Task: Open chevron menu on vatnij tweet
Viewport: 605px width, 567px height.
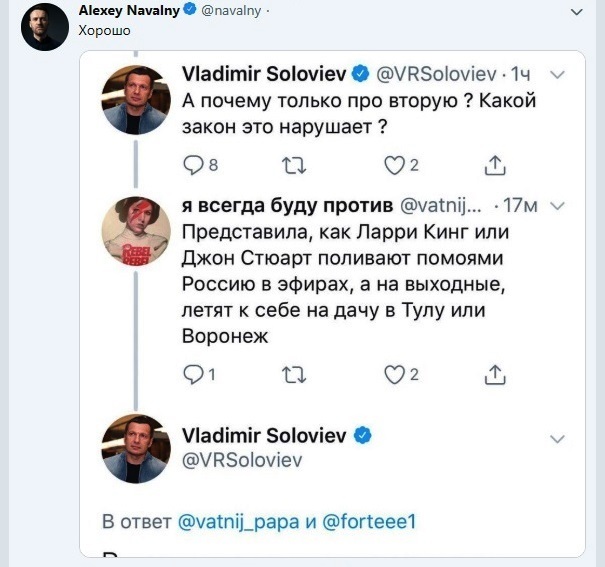Action: 559,205
